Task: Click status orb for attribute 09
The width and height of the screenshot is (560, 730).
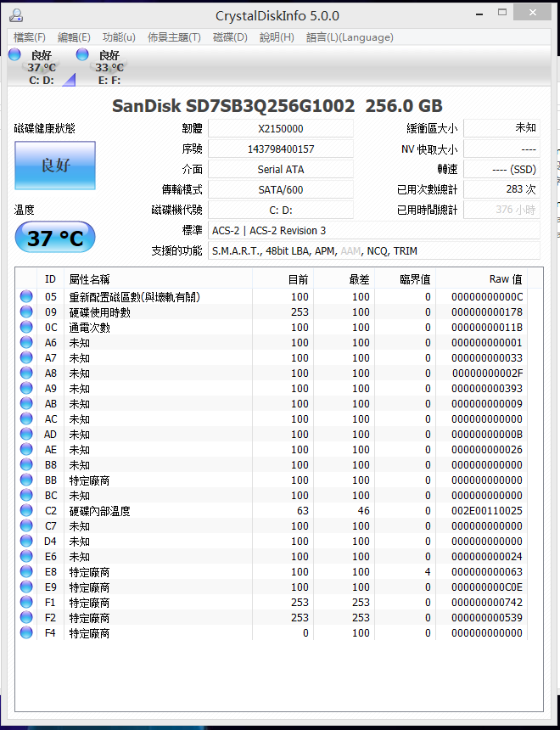Action: (x=26, y=312)
